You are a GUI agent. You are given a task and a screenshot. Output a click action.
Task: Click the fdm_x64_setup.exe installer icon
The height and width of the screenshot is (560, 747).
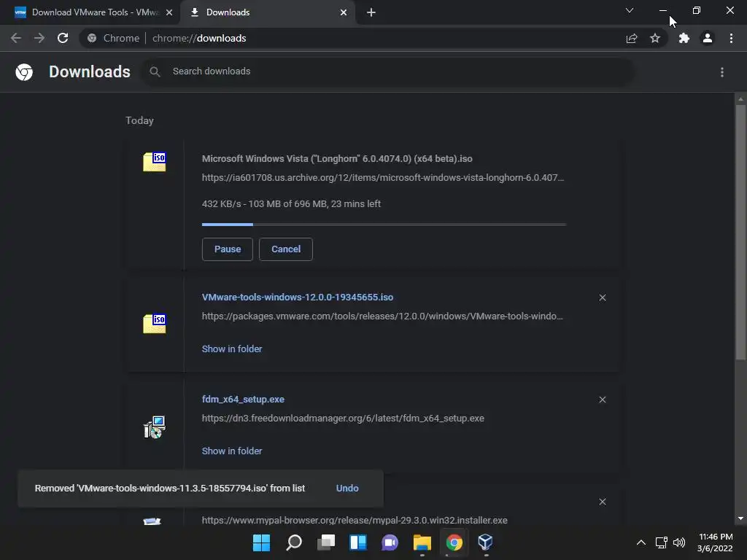point(155,427)
